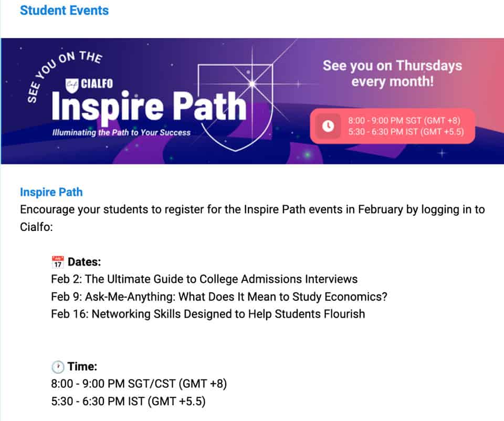Open the blue Inspire Path link
This screenshot has height=421, width=504.
(51, 192)
